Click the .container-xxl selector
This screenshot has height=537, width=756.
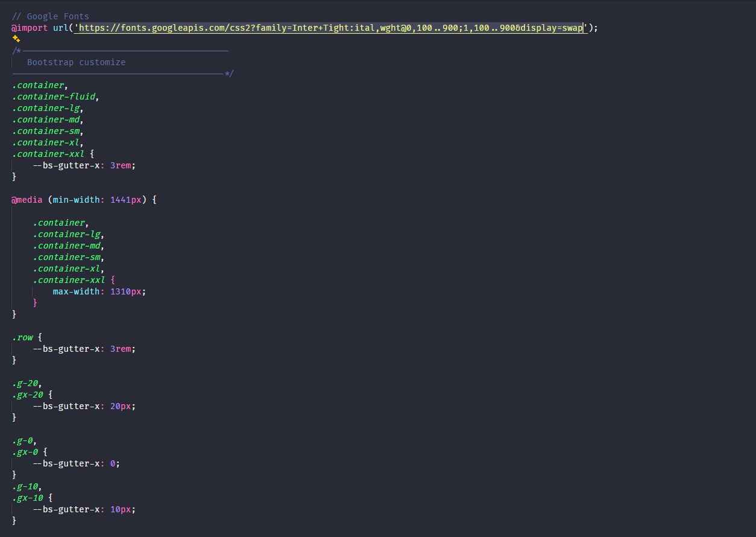(48, 153)
